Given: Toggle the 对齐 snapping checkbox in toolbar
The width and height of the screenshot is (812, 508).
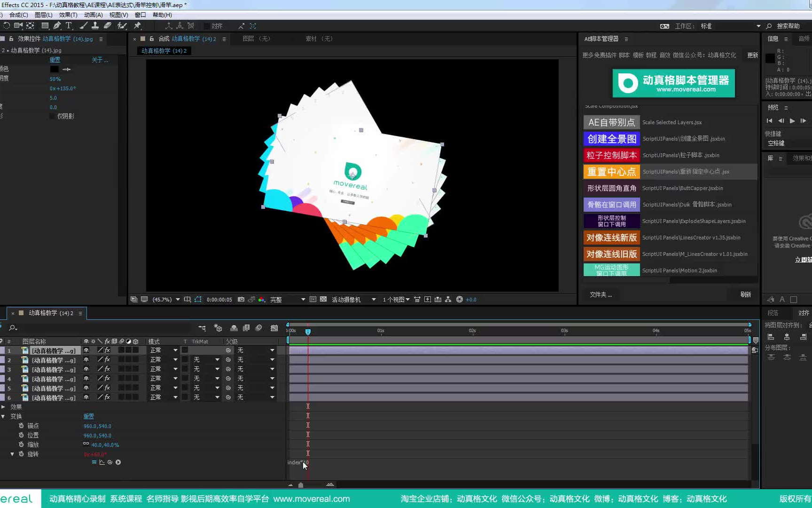Looking at the screenshot, I should [207, 26].
